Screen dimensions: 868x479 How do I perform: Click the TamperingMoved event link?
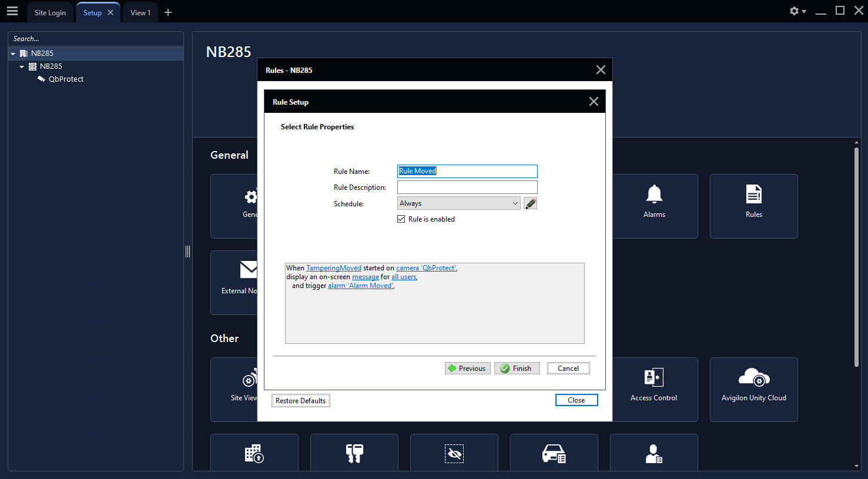(333, 268)
